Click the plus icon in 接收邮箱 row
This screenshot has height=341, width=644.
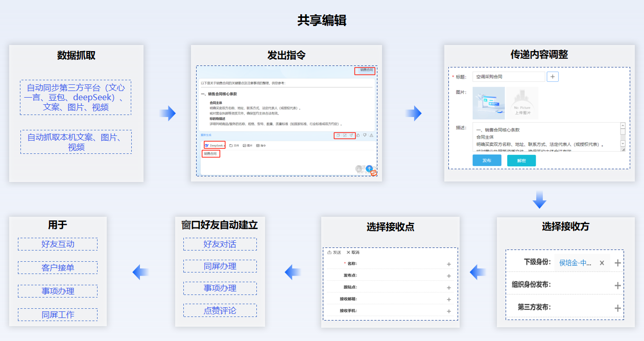point(449,300)
